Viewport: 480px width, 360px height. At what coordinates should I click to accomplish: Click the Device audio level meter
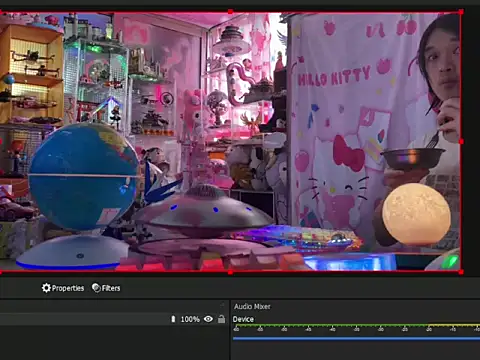point(356,325)
